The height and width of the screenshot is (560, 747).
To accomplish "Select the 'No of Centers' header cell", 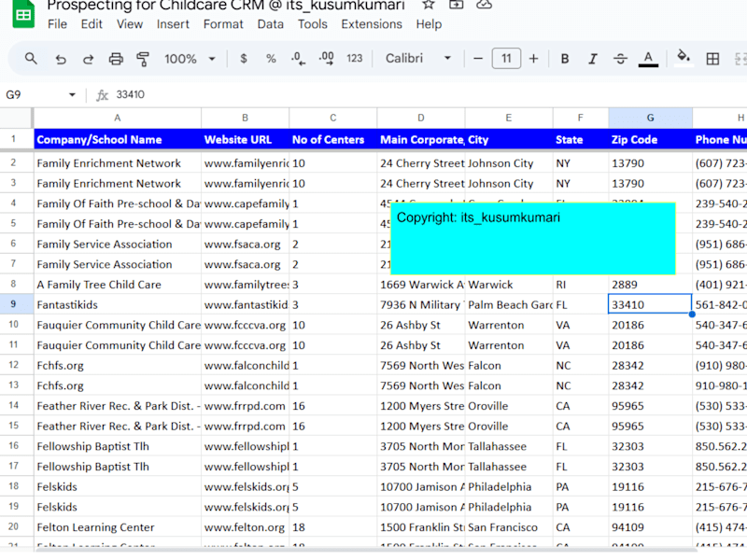I will pos(333,139).
